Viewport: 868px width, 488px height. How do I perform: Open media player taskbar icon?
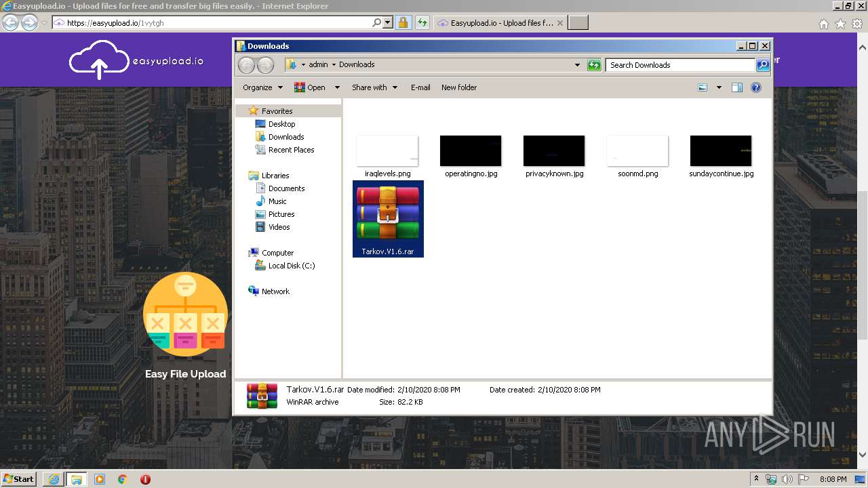coord(100,479)
